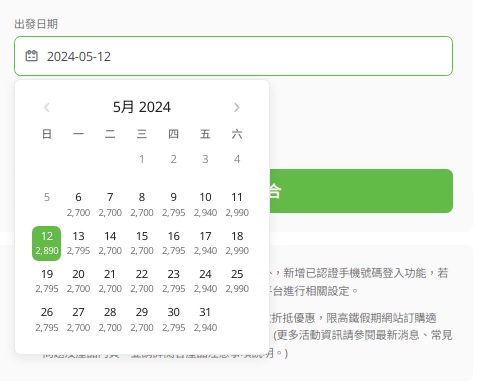The image size is (481, 384).
Task: Select May 6 priced 2,700
Action: [78, 204]
